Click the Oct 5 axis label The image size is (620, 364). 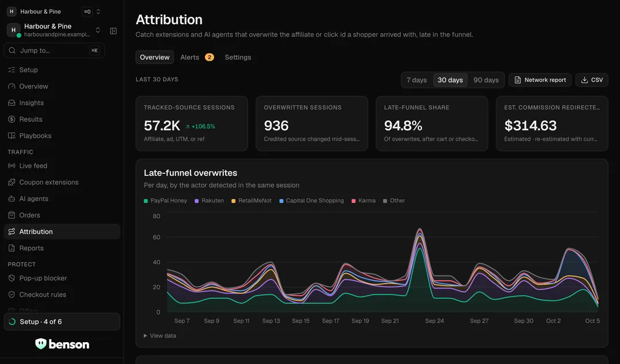pyautogui.click(x=592, y=321)
